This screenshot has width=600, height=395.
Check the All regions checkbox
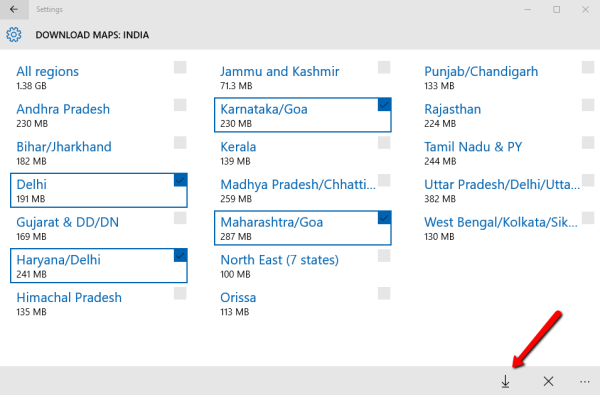pyautogui.click(x=180, y=67)
